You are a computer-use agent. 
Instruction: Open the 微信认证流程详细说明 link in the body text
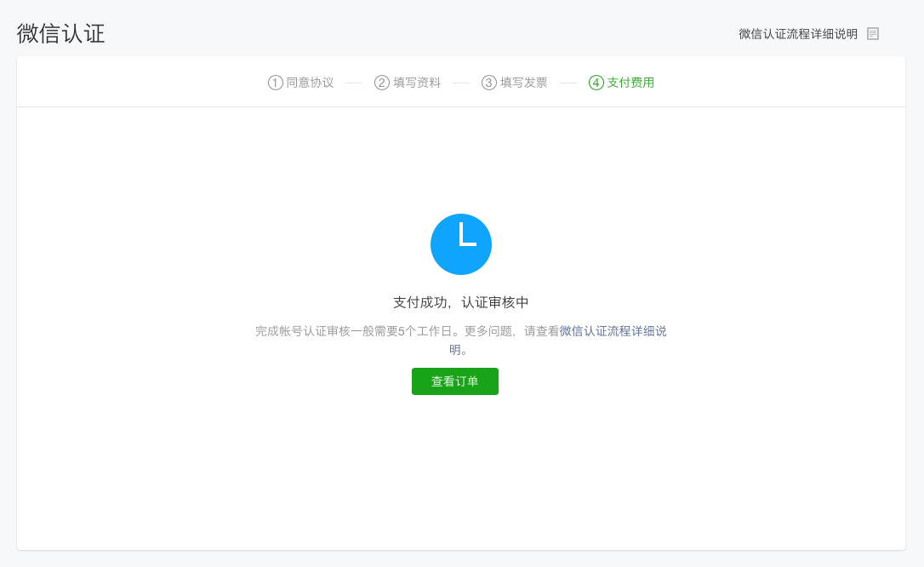[611, 330]
